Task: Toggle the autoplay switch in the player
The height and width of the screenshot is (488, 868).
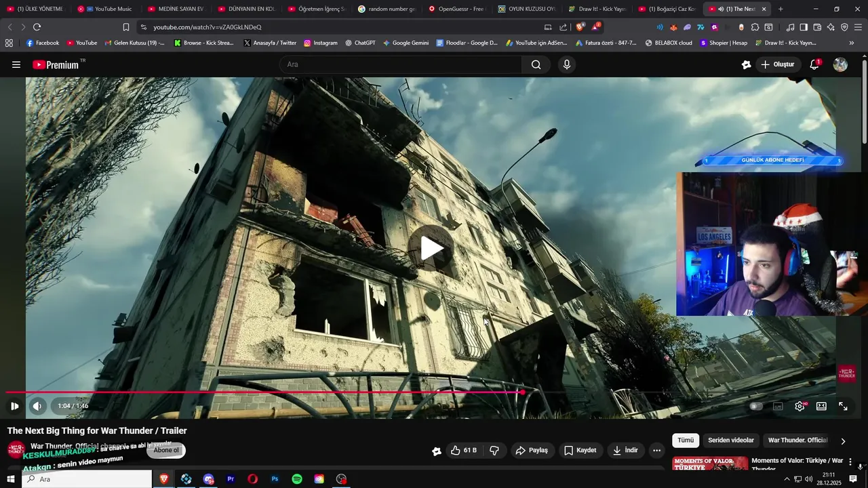Action: click(x=756, y=406)
